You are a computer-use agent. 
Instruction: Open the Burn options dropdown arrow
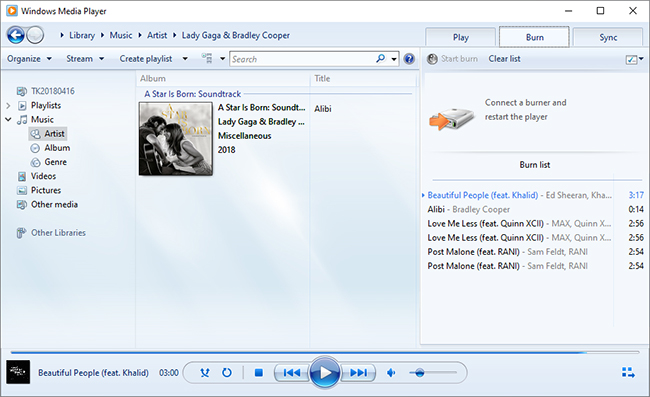[x=641, y=59]
